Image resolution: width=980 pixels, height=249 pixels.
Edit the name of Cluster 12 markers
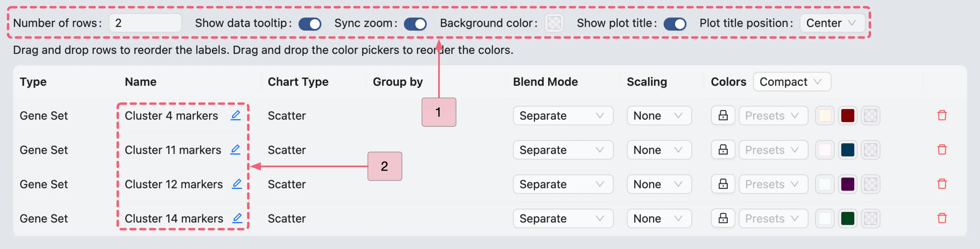pos(237,184)
